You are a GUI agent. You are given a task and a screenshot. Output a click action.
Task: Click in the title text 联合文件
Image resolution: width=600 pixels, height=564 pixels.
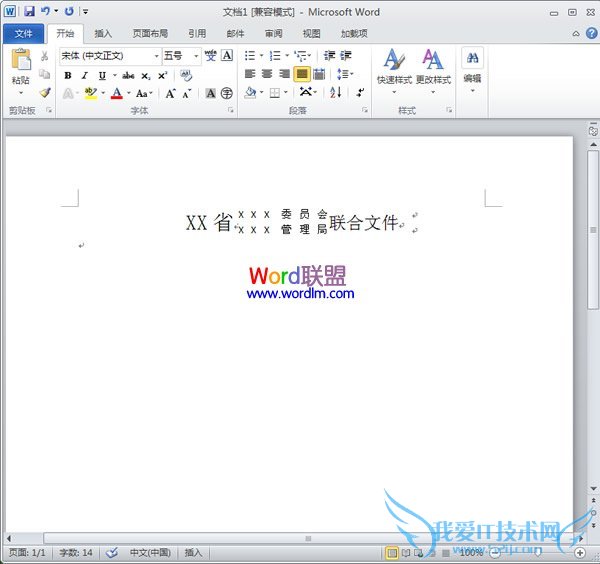pyautogui.click(x=364, y=223)
